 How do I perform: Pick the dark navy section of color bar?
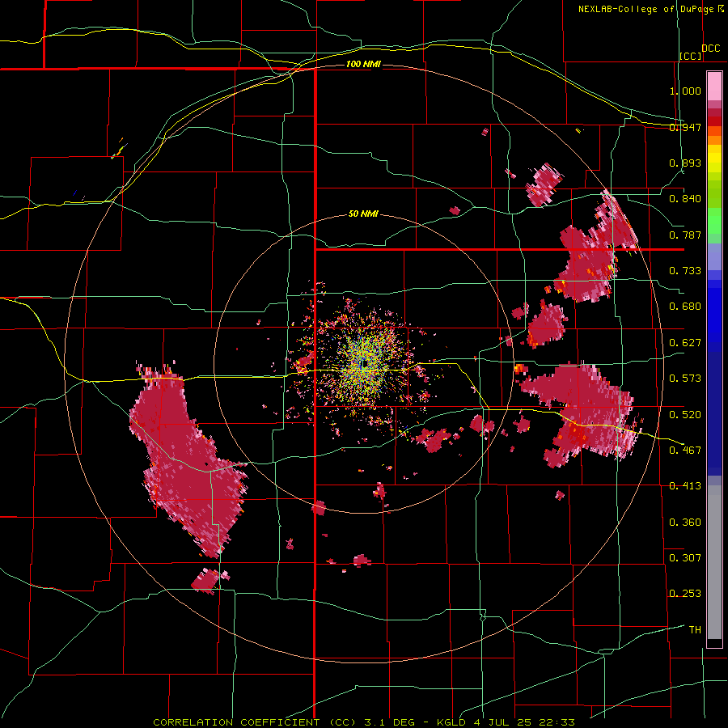[714, 413]
